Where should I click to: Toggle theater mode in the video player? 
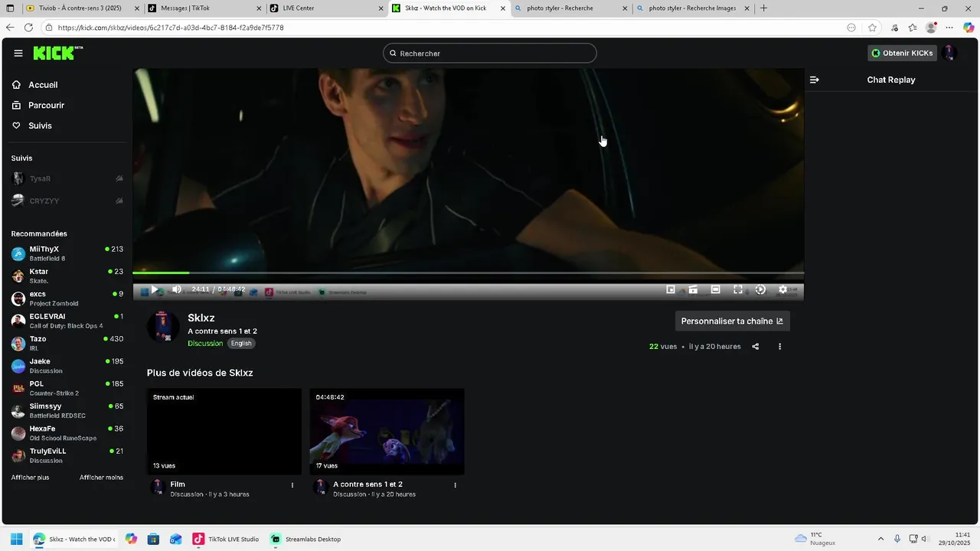(715, 289)
